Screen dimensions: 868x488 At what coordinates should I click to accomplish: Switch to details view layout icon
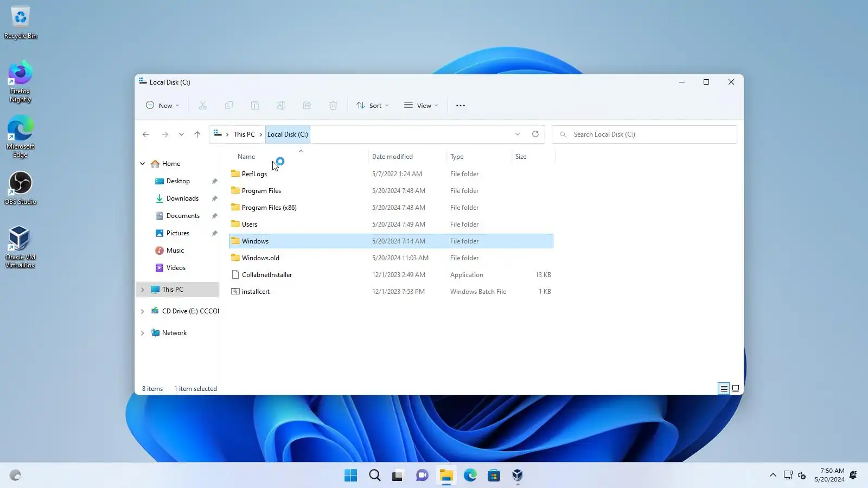[x=724, y=388]
